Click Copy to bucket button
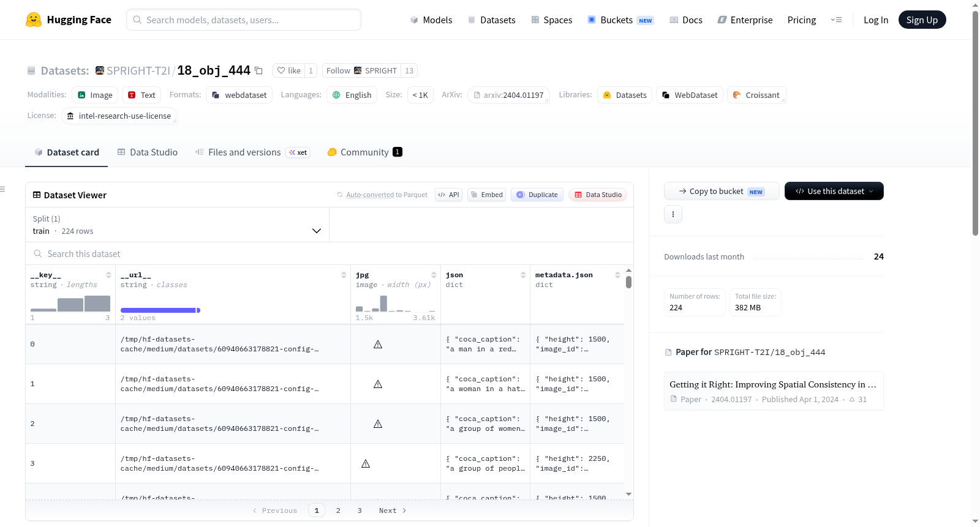This screenshot has width=980, height=527. point(722,191)
